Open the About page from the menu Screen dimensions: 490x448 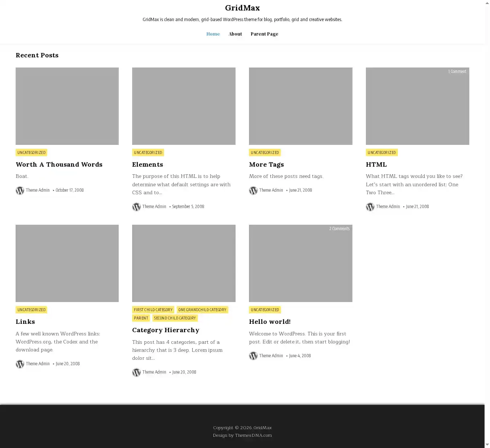click(235, 34)
